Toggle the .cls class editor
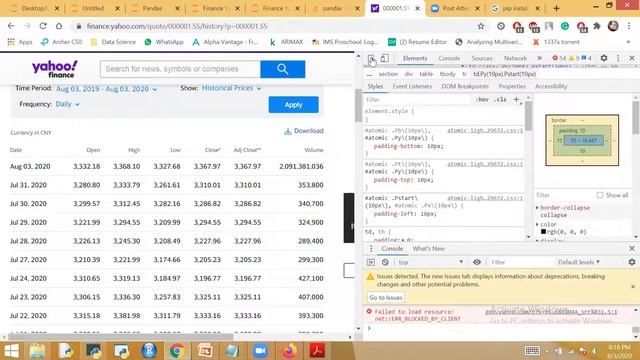 coord(500,99)
